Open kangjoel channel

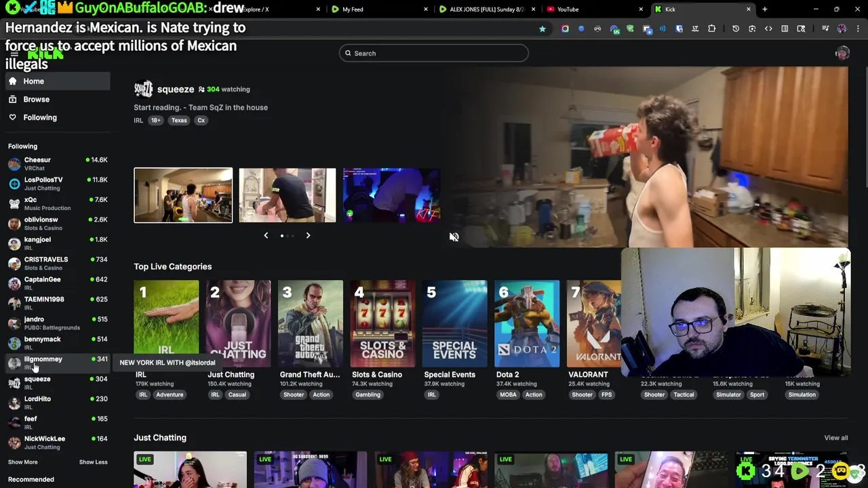58,243
